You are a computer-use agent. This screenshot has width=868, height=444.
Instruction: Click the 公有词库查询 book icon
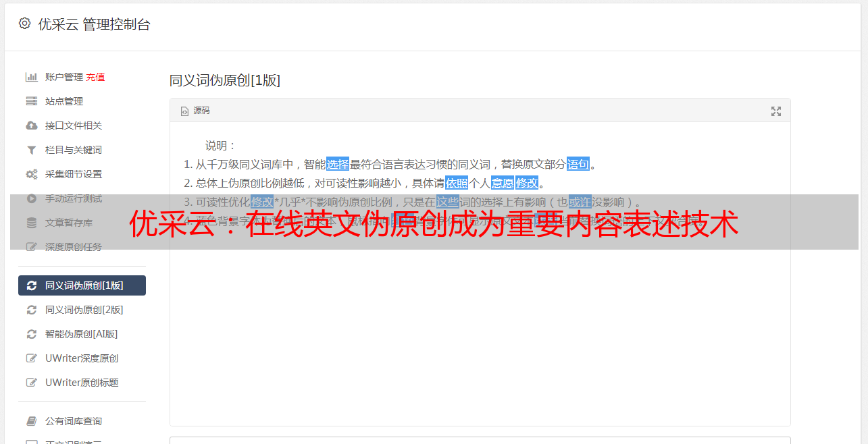tap(31, 421)
